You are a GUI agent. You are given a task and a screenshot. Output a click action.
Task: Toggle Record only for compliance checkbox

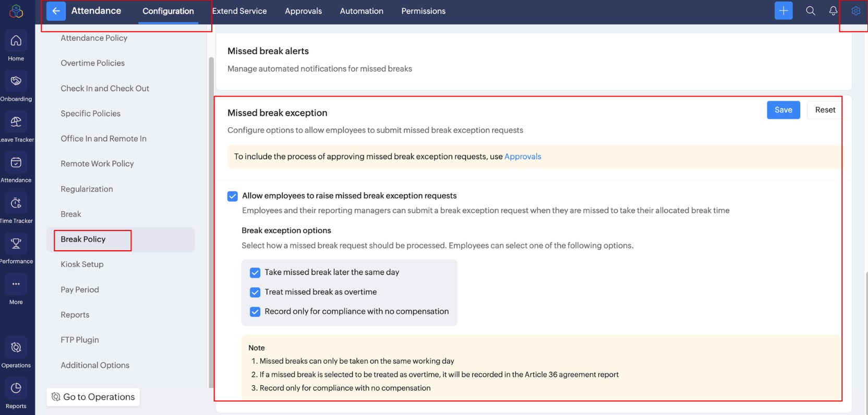pos(255,312)
